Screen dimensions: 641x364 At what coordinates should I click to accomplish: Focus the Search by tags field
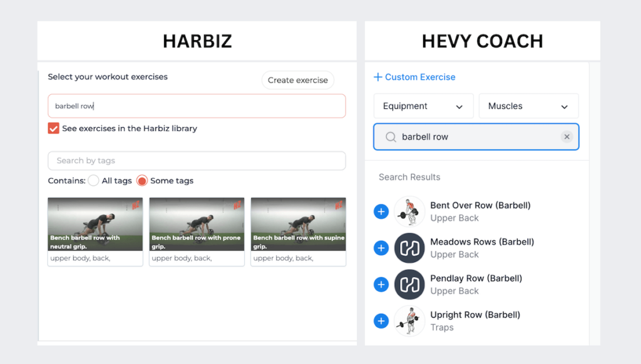(x=197, y=161)
